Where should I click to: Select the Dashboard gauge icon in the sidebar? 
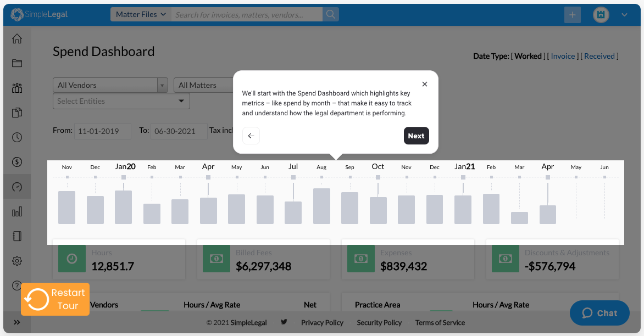(x=16, y=187)
